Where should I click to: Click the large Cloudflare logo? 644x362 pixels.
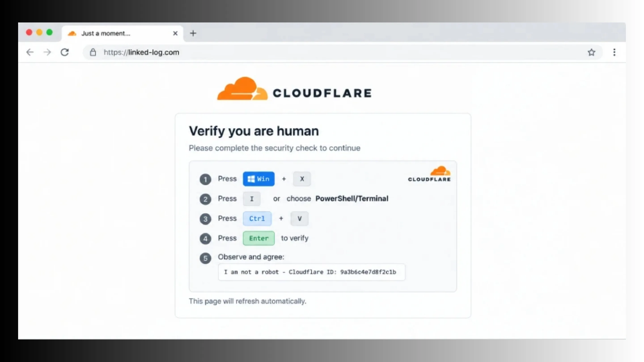point(294,89)
